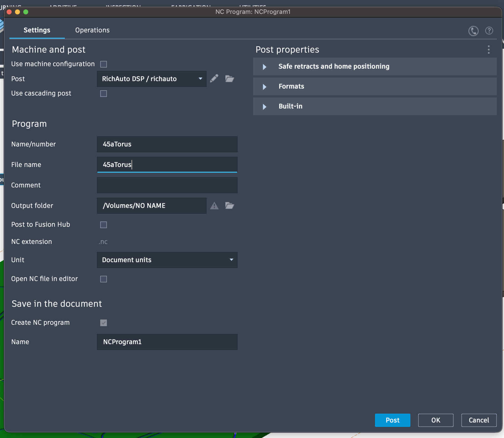
Task: Click the NC extension label
Action: (32, 242)
